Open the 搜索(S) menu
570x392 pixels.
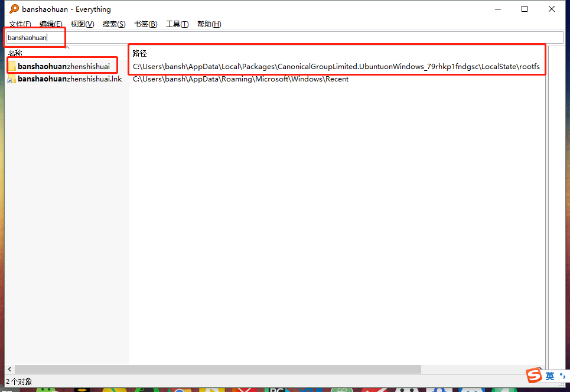[114, 24]
